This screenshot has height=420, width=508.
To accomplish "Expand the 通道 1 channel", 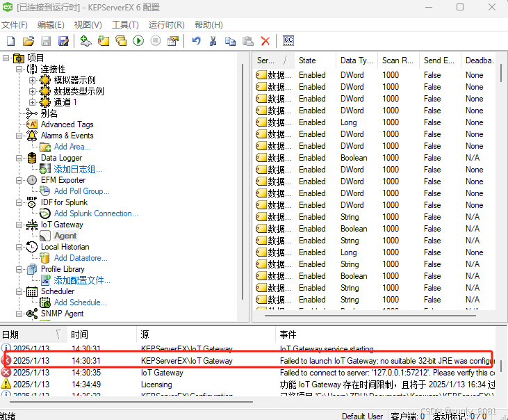I will point(32,102).
